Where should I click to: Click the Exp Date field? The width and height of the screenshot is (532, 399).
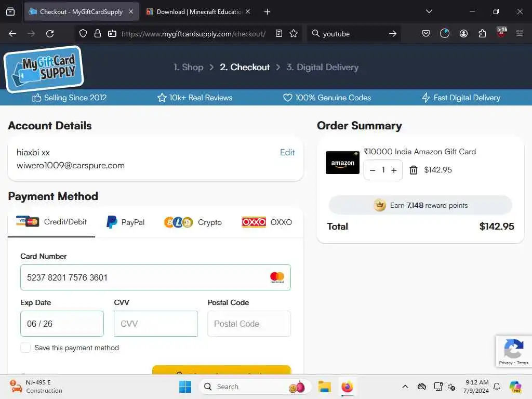click(62, 324)
